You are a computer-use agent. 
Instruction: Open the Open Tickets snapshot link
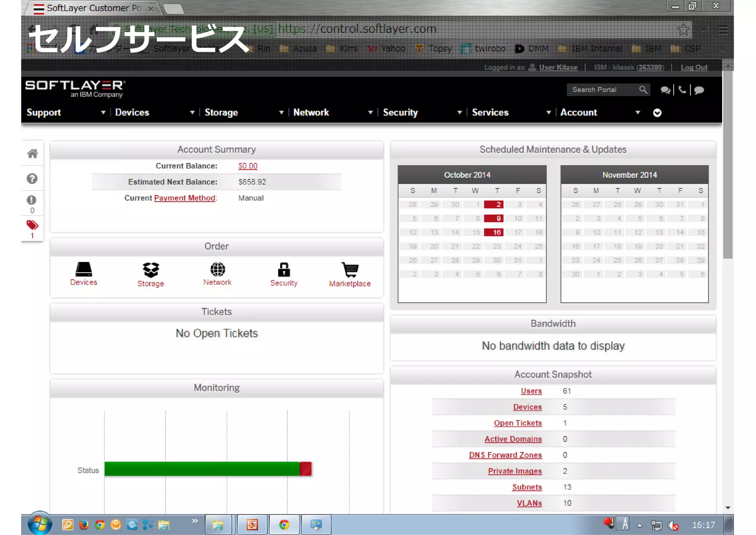518,423
